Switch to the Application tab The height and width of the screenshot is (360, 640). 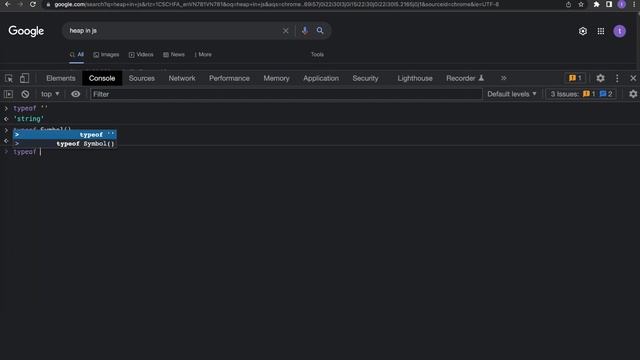[321, 78]
